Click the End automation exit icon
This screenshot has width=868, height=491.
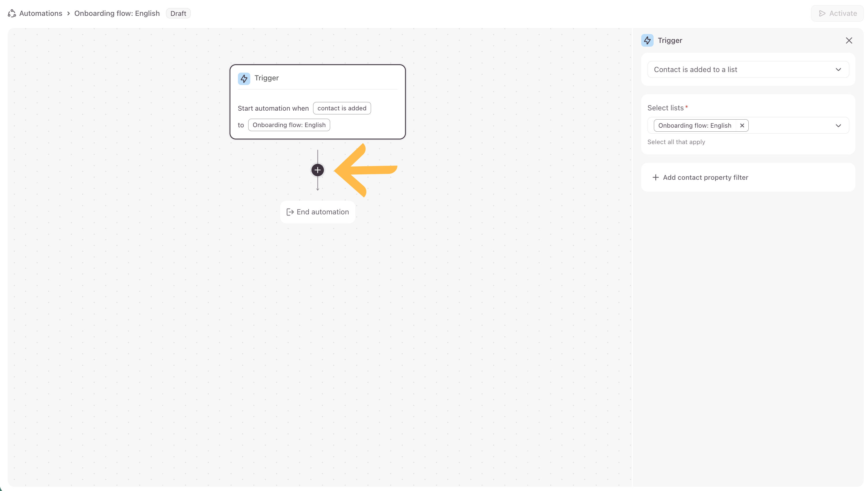coord(290,212)
